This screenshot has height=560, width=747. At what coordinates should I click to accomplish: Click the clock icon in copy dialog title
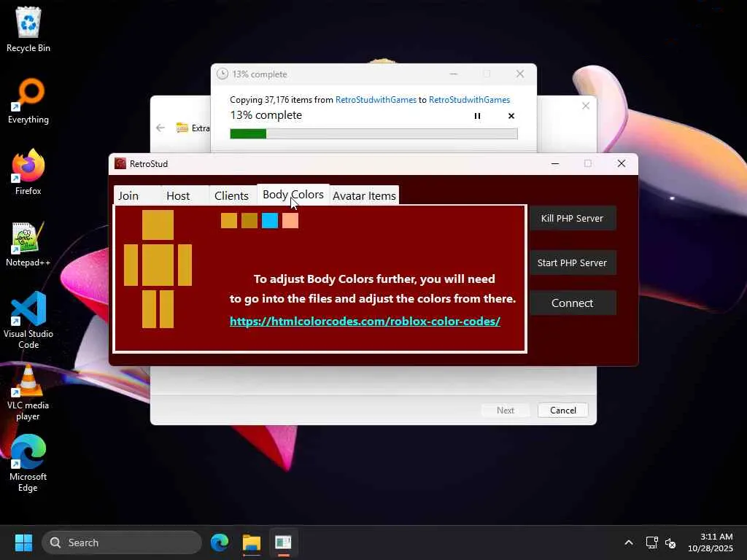222,74
